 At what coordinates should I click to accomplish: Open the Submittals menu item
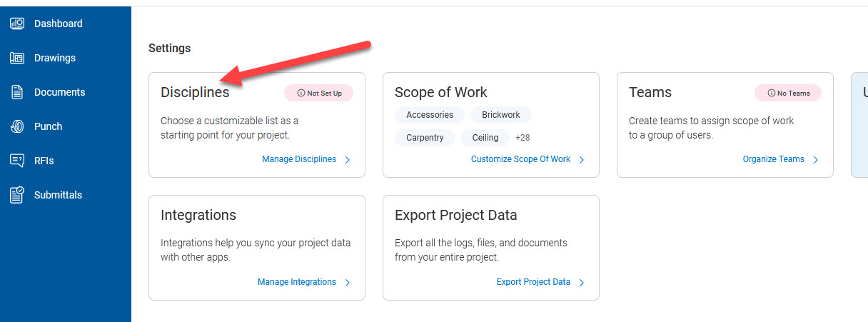[58, 195]
